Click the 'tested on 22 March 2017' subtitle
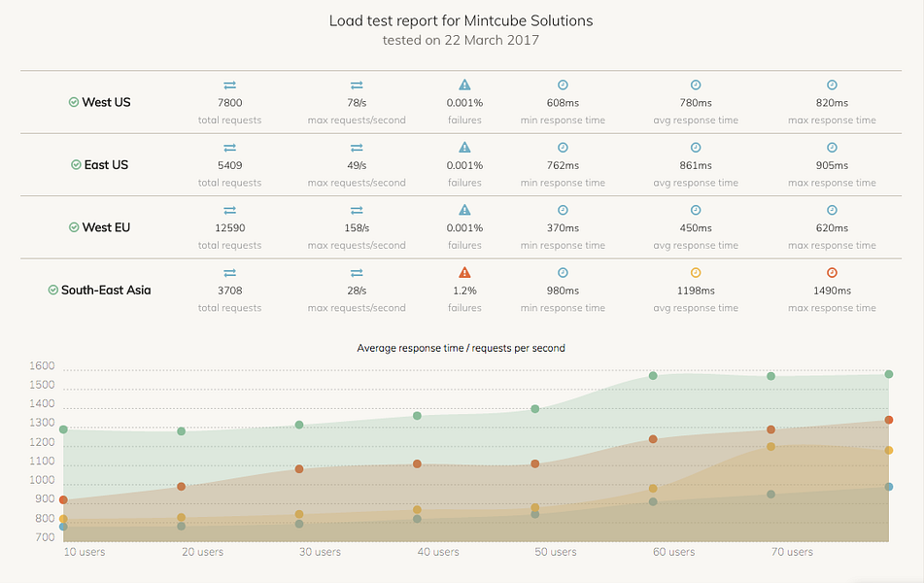 (x=461, y=40)
